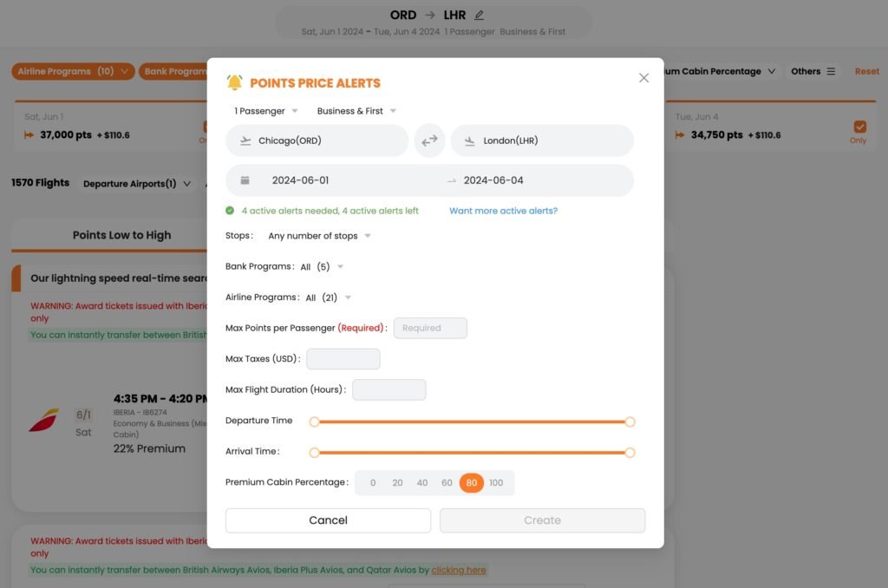
Task: Click Departure Time slider right handle
Action: click(630, 421)
